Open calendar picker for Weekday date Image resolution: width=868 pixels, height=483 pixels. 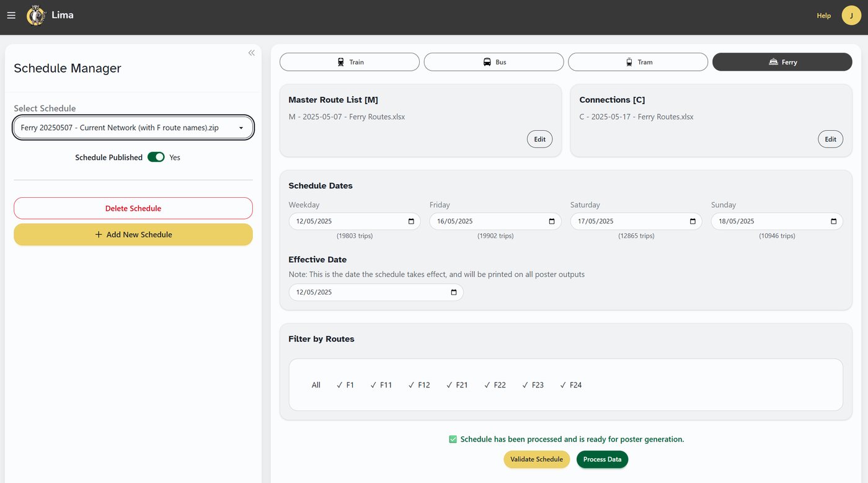click(x=411, y=221)
